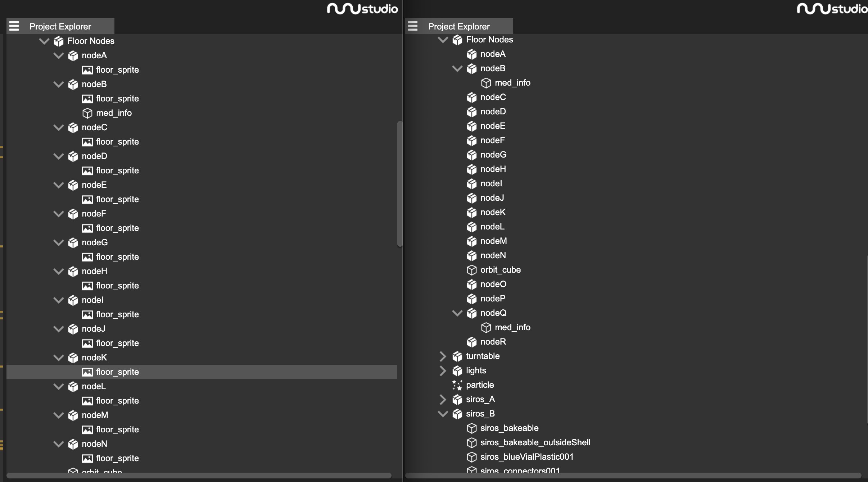Expand the turntable group
868x482 pixels.
tap(443, 356)
